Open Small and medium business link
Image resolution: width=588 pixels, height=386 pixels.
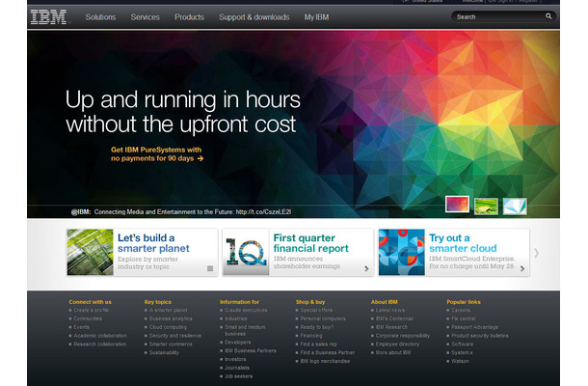pos(245,330)
